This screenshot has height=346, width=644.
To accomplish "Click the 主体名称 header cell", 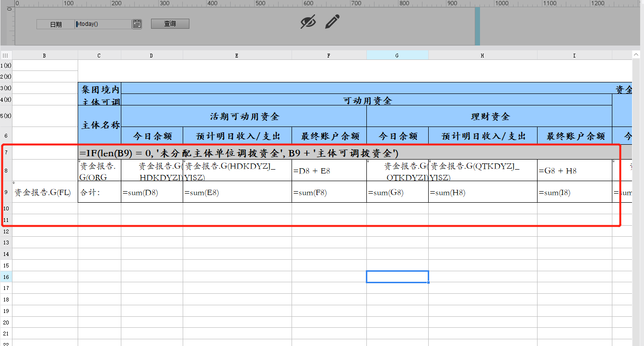I will pos(99,125).
